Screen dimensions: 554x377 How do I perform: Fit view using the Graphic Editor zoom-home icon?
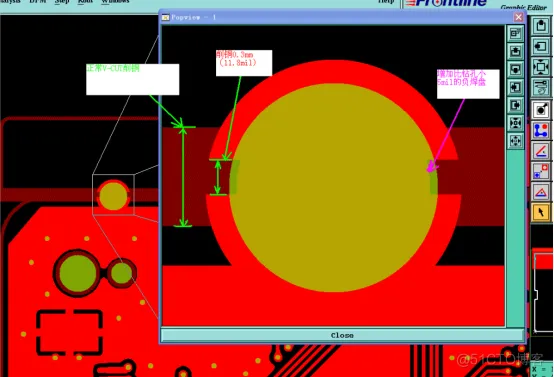[x=541, y=67]
